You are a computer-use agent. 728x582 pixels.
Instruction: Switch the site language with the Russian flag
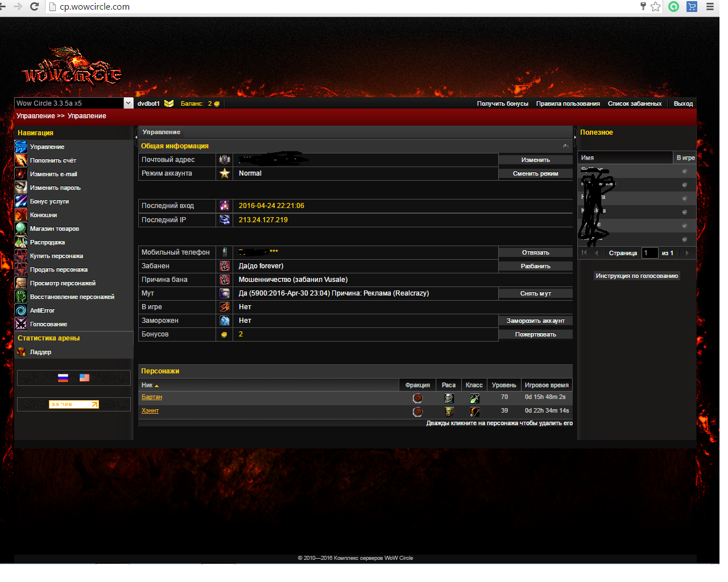63,378
